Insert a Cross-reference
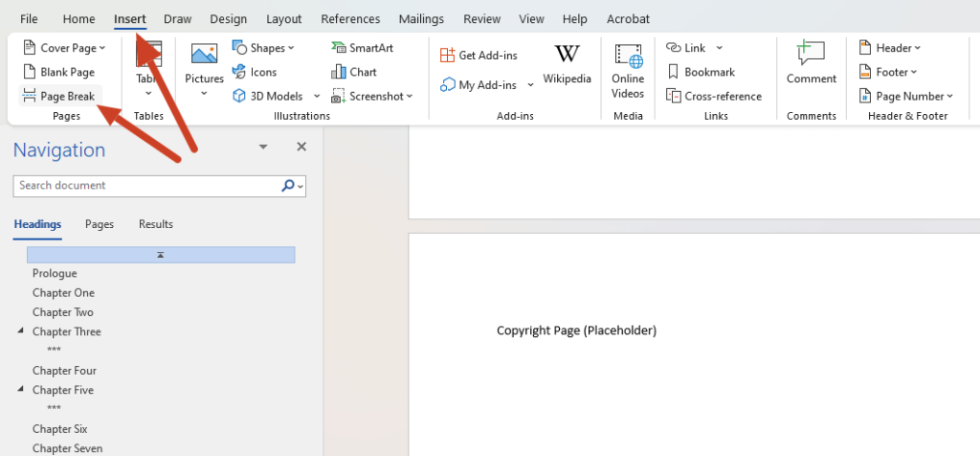Screen dimensions: 980x456 (x=714, y=96)
